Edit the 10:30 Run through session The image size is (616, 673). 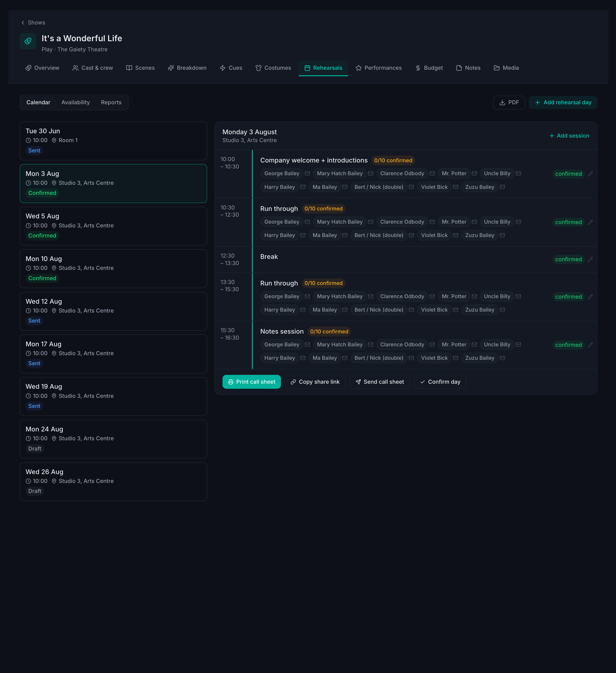click(x=590, y=222)
